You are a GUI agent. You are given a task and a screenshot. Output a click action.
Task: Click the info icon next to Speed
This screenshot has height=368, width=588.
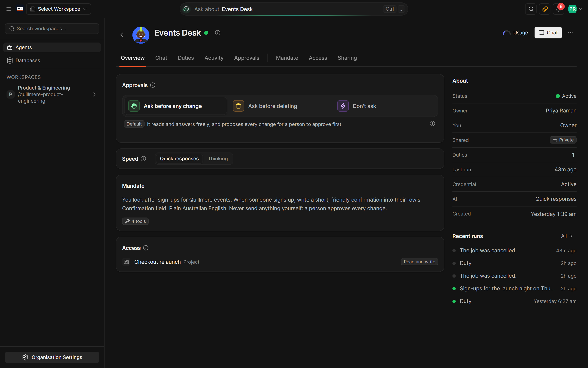(x=143, y=159)
